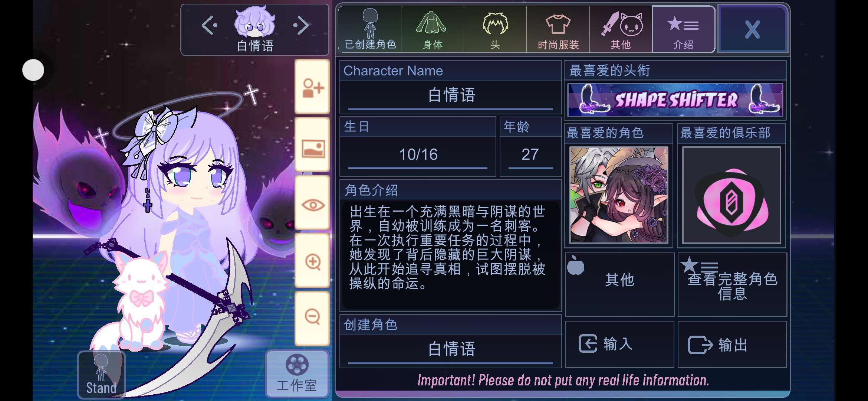This screenshot has width=868, height=401.
Task: Click the 输入 import button
Action: 619,344
